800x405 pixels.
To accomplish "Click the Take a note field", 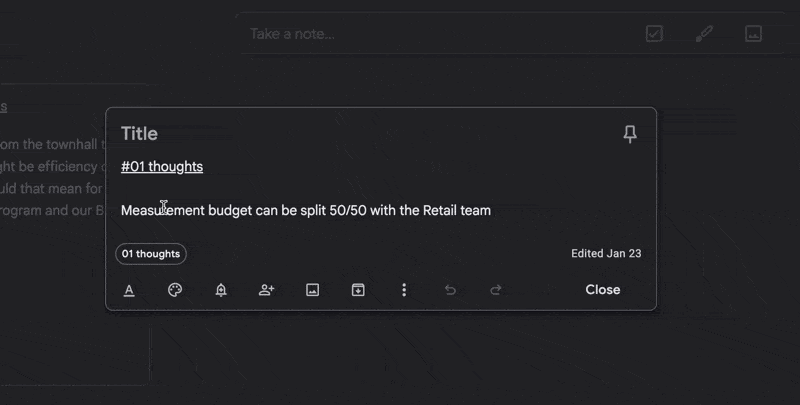I will click(x=439, y=34).
